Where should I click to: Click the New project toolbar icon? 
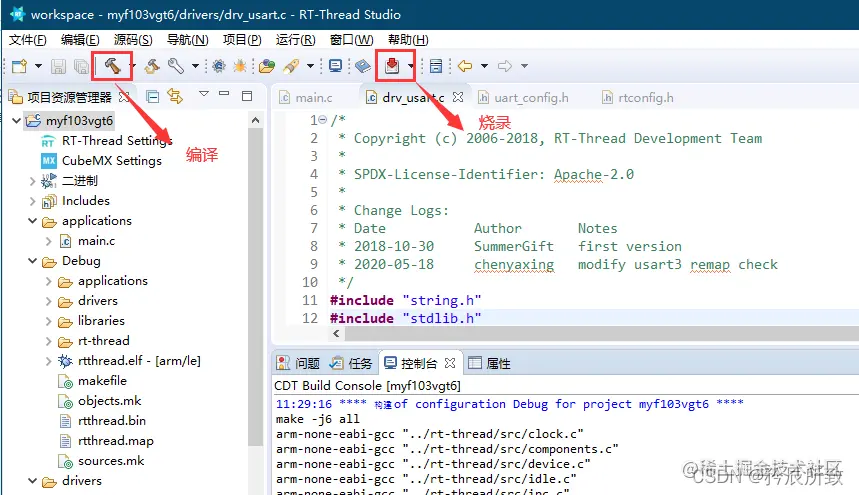[20, 66]
